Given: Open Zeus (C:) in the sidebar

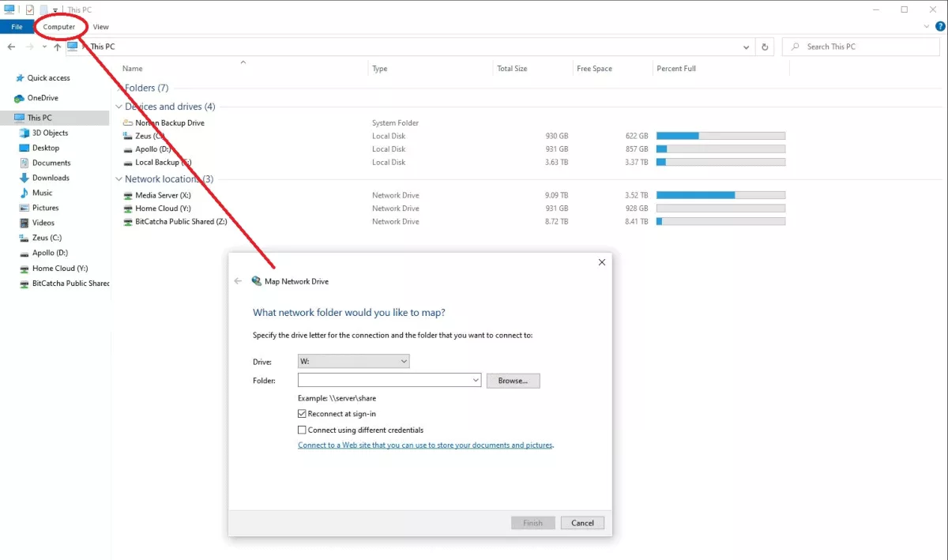Looking at the screenshot, I should point(47,238).
